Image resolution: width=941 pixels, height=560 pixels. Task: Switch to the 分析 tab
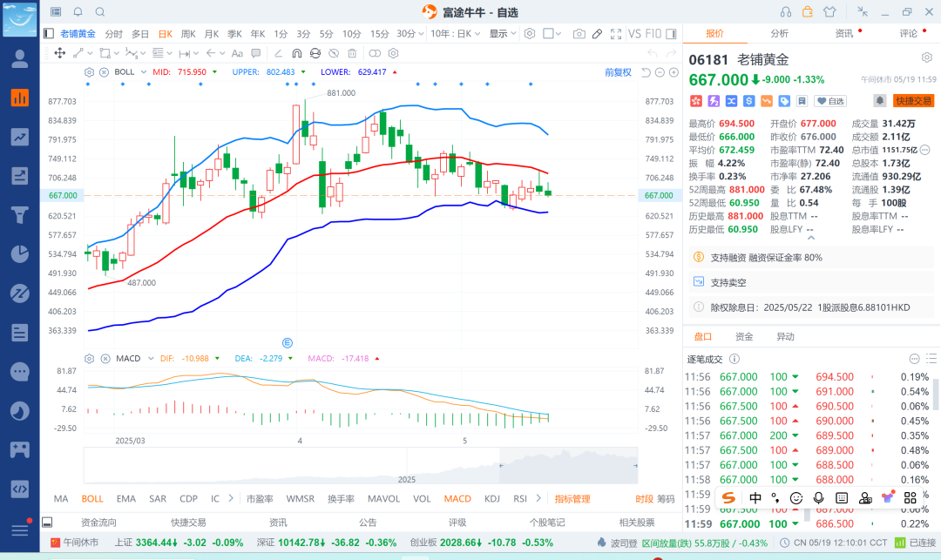[x=779, y=33]
